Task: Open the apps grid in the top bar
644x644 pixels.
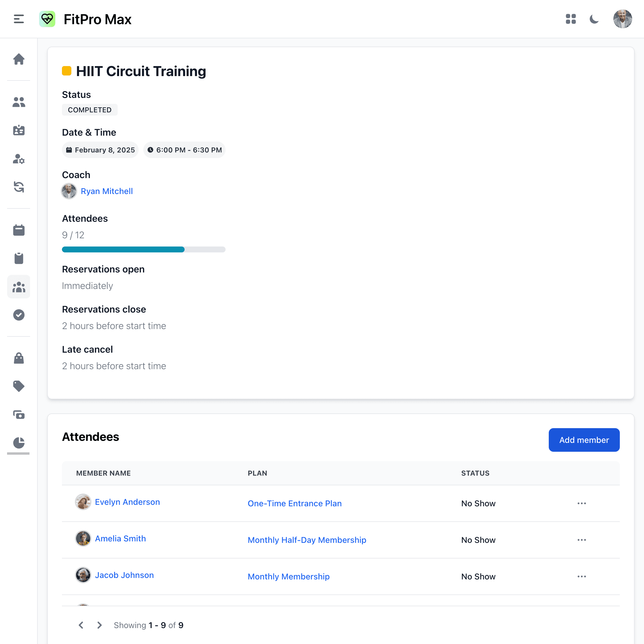Action: (571, 19)
